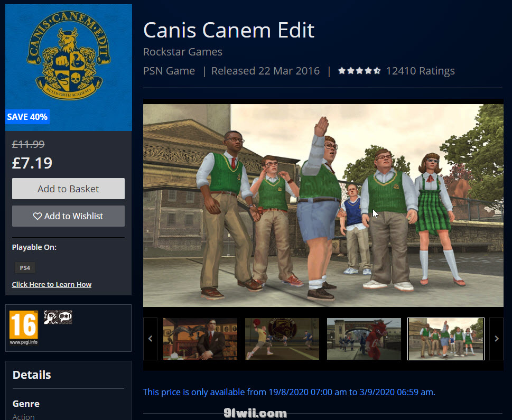The height and width of the screenshot is (420, 512).
Task: Open the 'Click Here to Learn How' link
Action: (x=52, y=284)
